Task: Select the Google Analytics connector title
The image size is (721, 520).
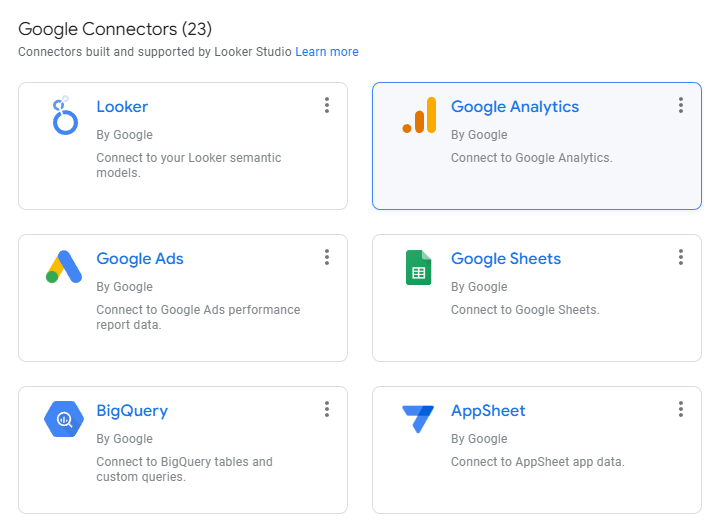Action: (x=515, y=107)
